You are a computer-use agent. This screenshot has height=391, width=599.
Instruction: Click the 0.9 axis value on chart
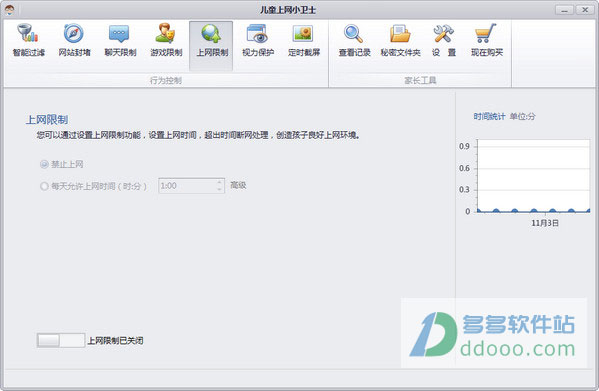coord(464,146)
